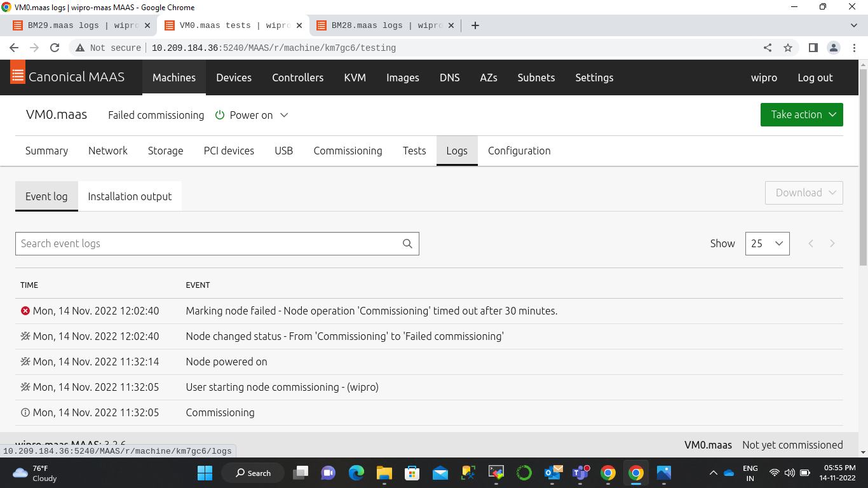Open the USB tab
This screenshot has width=868, height=488.
283,151
